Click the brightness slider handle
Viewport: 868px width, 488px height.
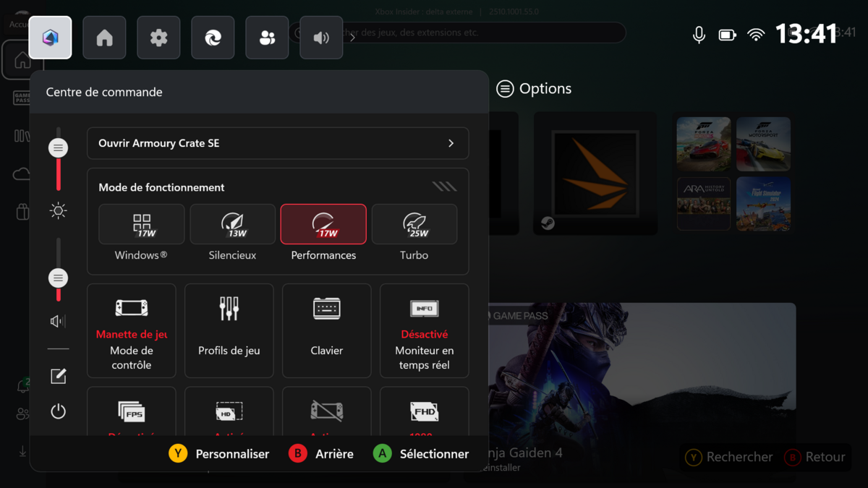tap(59, 148)
